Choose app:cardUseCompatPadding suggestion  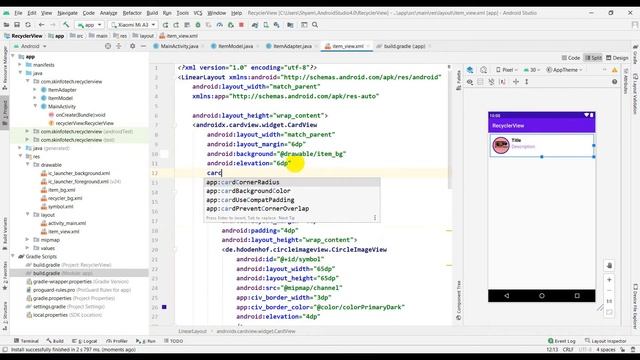point(292,200)
